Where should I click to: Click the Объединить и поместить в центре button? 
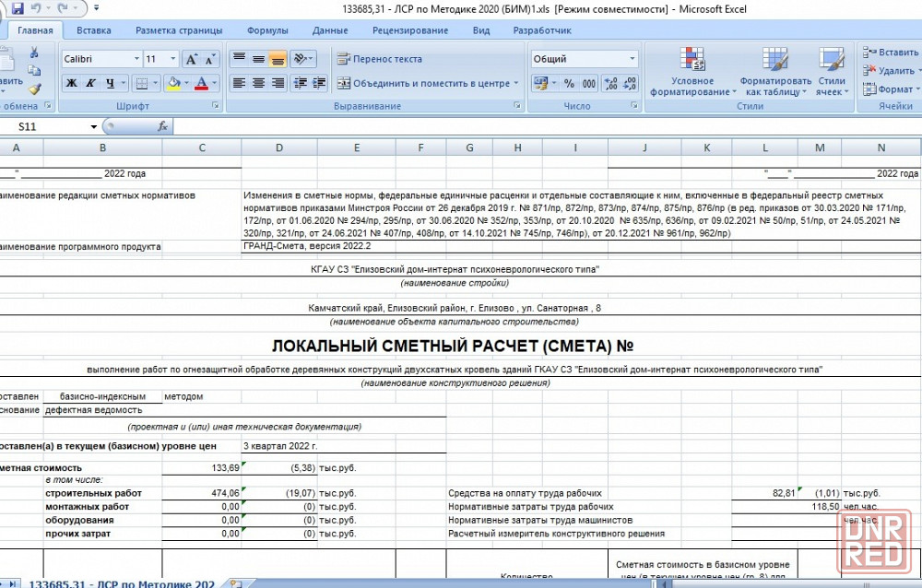[423, 84]
